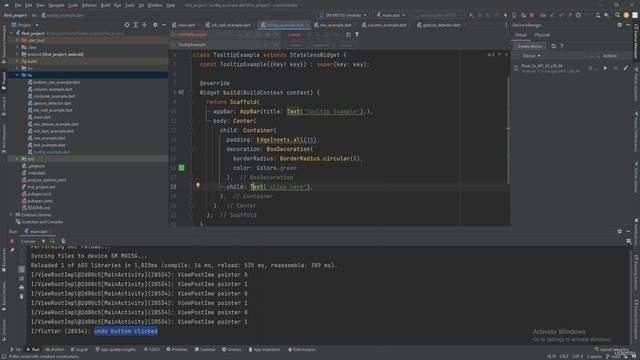
Task: Click the locate-file target icon in Project panel
Action: click(127, 25)
